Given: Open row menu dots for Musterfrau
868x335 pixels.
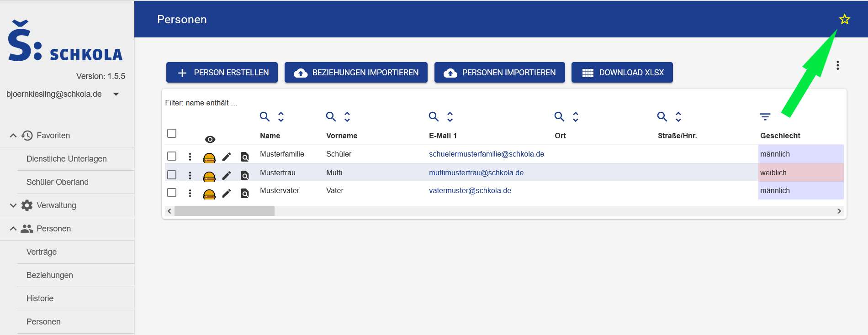Looking at the screenshot, I should [x=190, y=175].
